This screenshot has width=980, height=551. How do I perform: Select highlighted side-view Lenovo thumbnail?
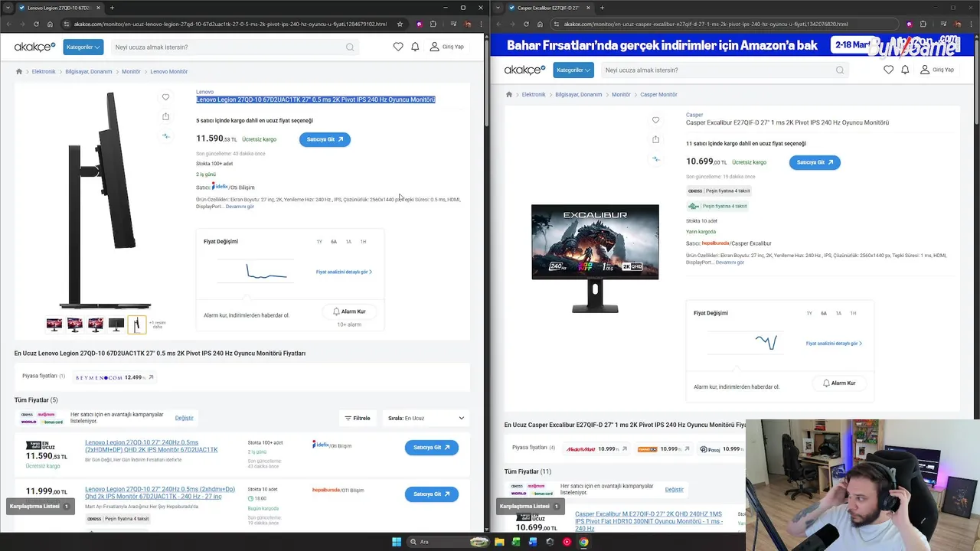[137, 324]
